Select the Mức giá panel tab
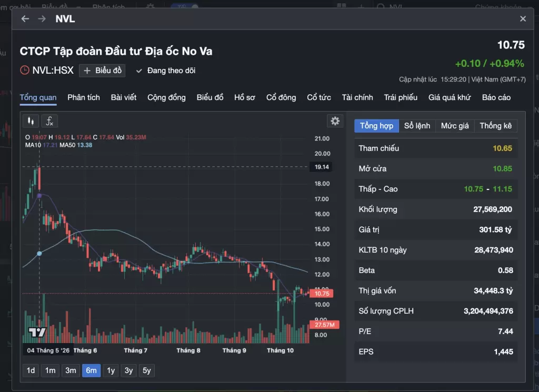 (455, 126)
